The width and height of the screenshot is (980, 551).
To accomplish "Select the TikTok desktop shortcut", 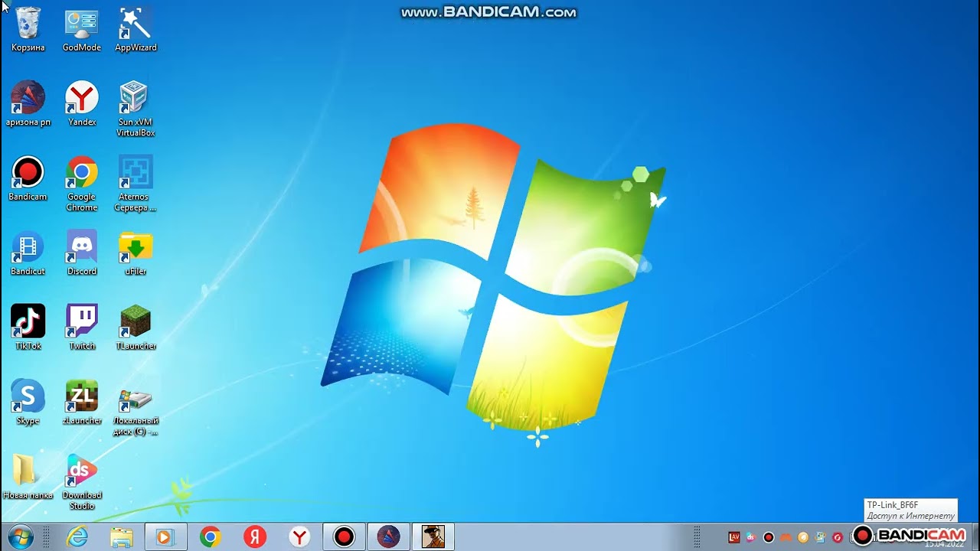I will tap(28, 328).
